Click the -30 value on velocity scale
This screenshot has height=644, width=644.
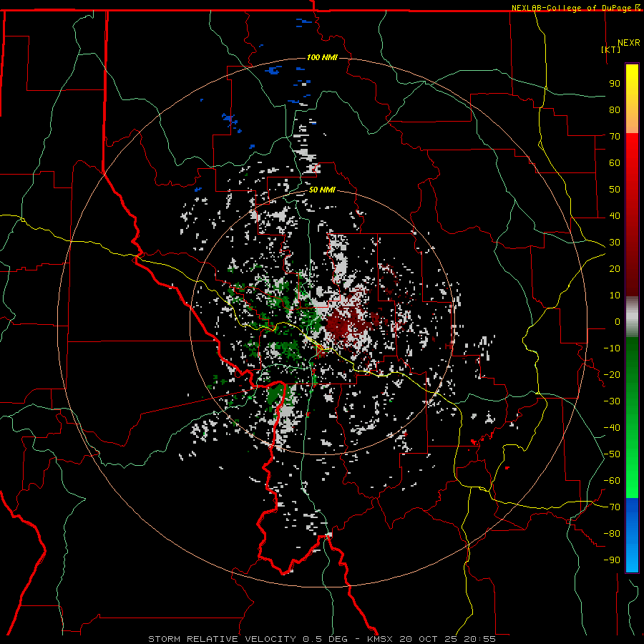click(612, 401)
